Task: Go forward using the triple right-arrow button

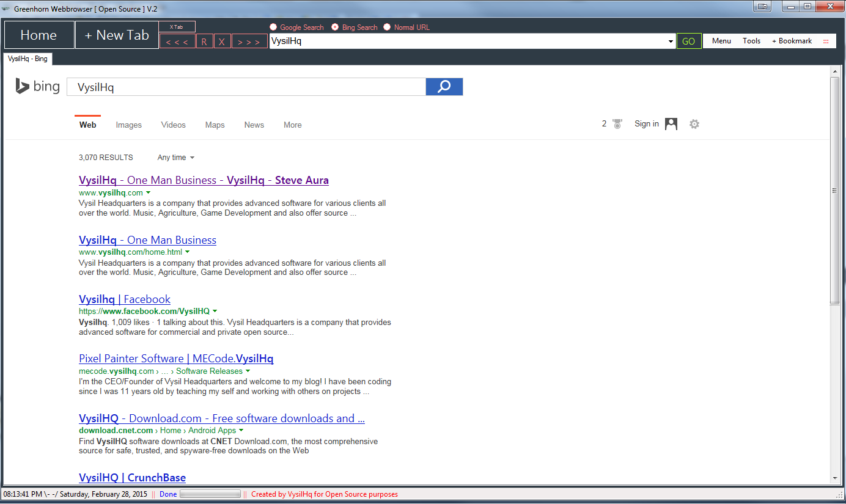Action: [249, 41]
